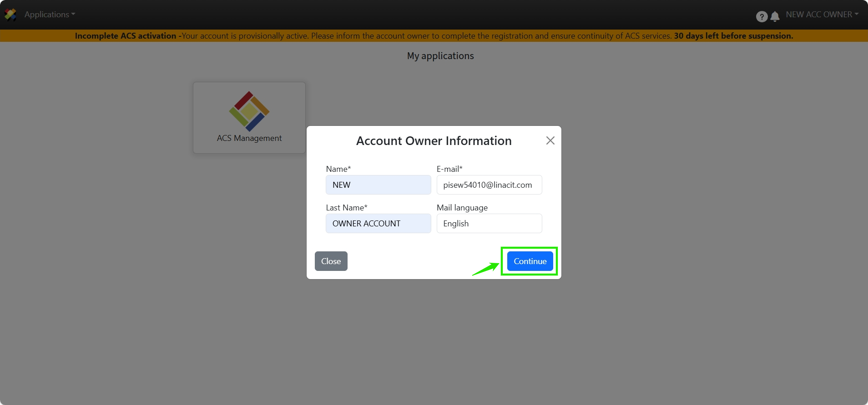The height and width of the screenshot is (405, 868).
Task: Open the NEW ACC OWNER user menu
Action: (822, 15)
